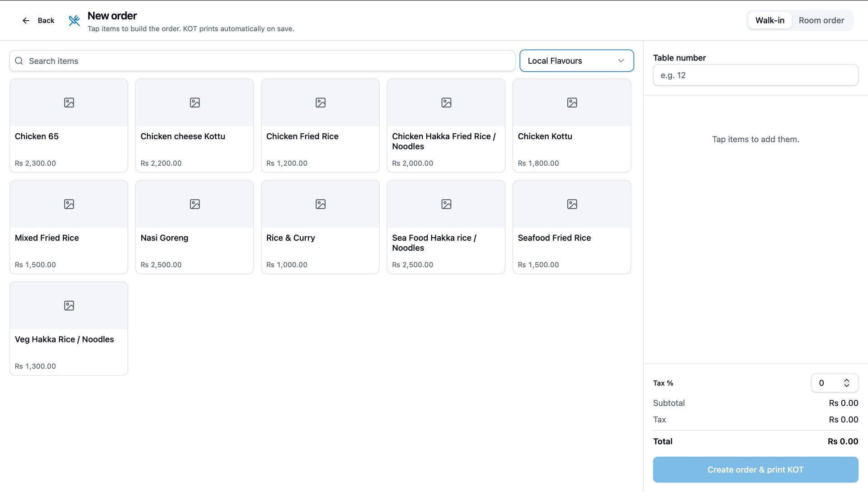Click the Mixed Fried Rice image placeholder
868x492 pixels.
pyautogui.click(x=69, y=204)
